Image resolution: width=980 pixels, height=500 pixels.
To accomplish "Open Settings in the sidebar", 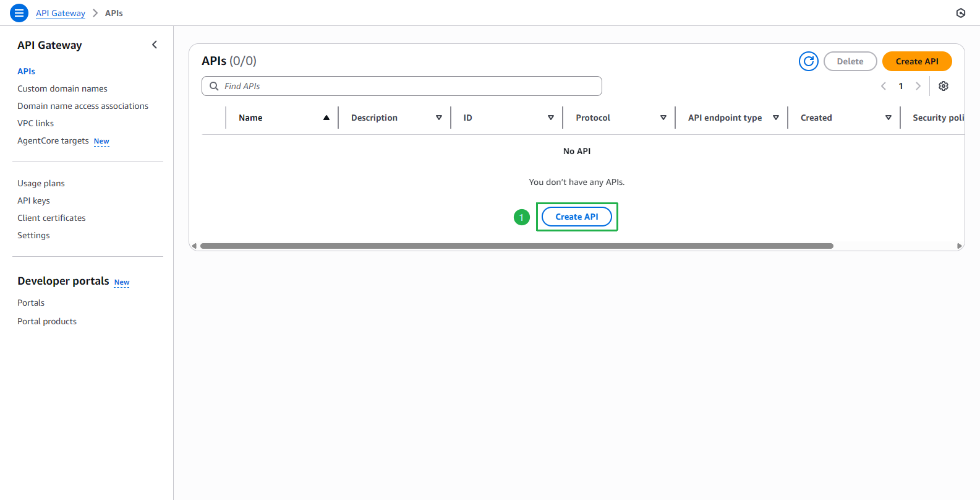I will [x=33, y=235].
